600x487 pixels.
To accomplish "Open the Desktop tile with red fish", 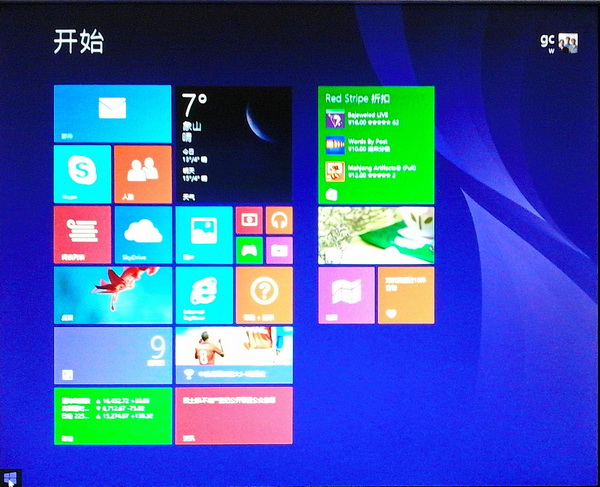I will (112, 295).
